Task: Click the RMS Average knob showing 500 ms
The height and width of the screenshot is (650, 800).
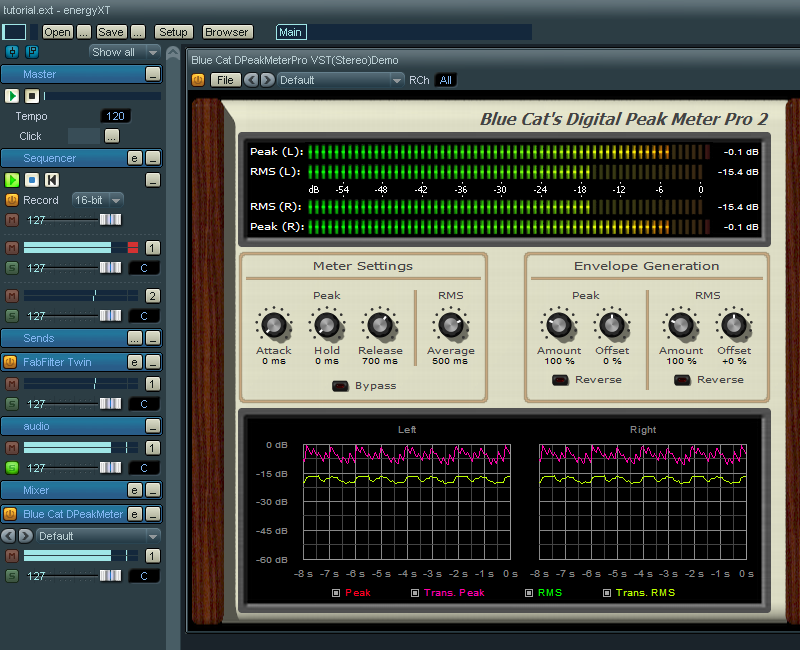Action: [x=451, y=325]
